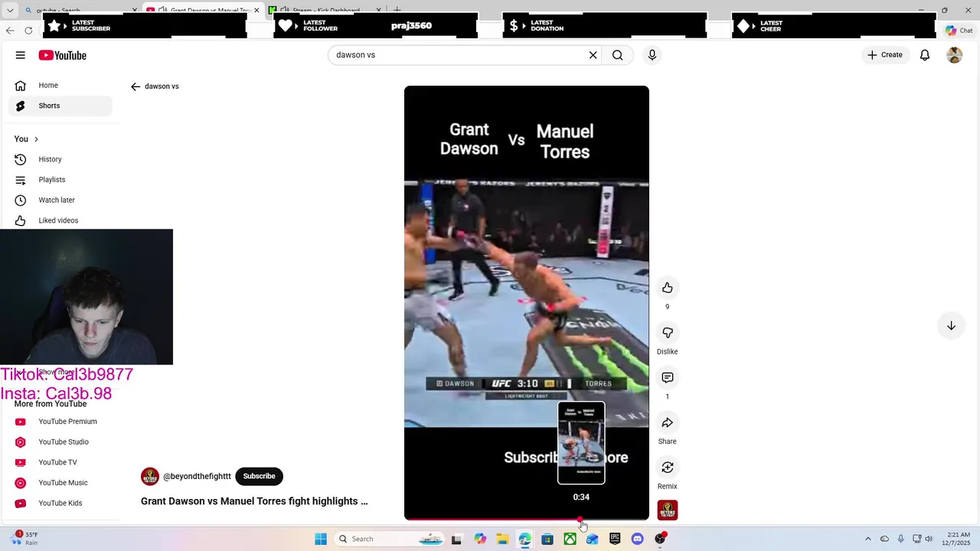980x551 pixels.
Task: Pause the Grant Dawson short video
Action: point(527,302)
